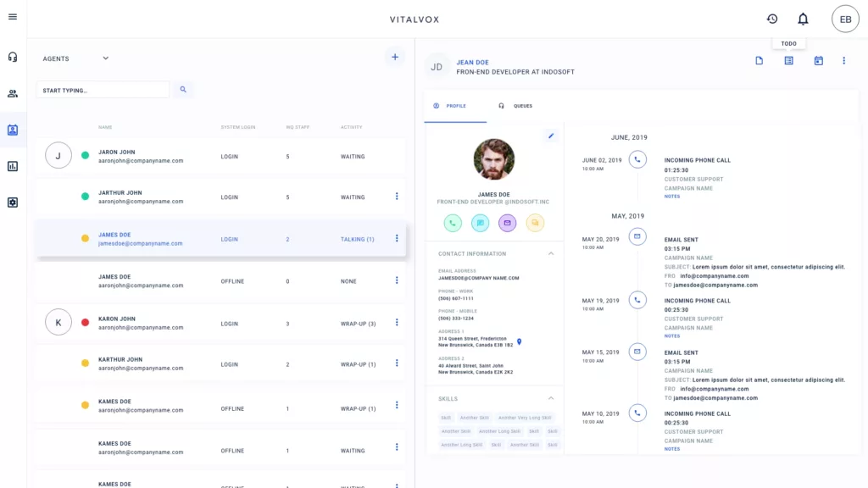Click the headset icon in sidebar
This screenshot has height=488, width=868.
pos(13,57)
